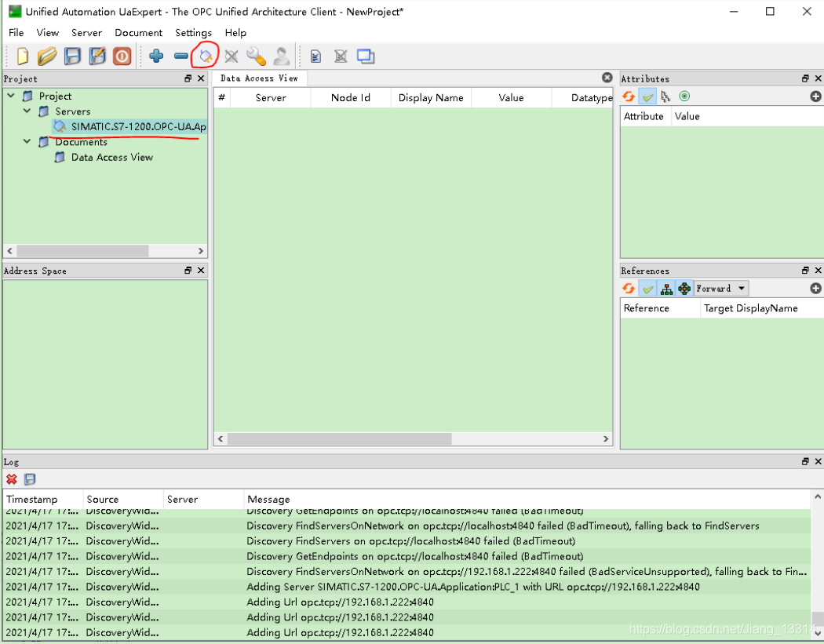Refresh the Attributes panel with the orange arrows

coord(629,96)
